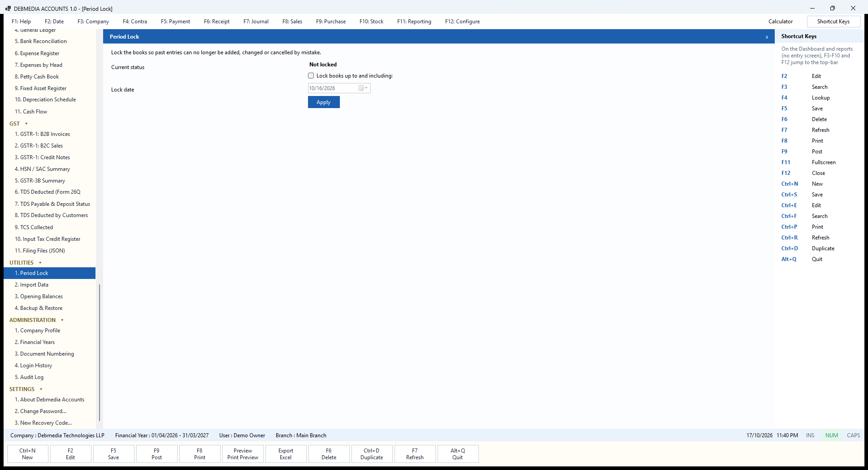
Task: Open GSTR-1: B2B Invoices
Action: [x=49, y=134]
